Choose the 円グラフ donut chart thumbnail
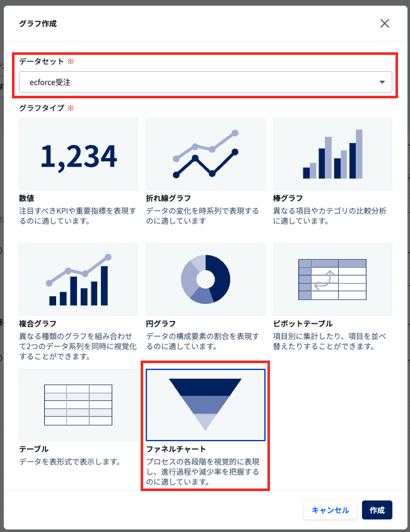 click(206, 279)
